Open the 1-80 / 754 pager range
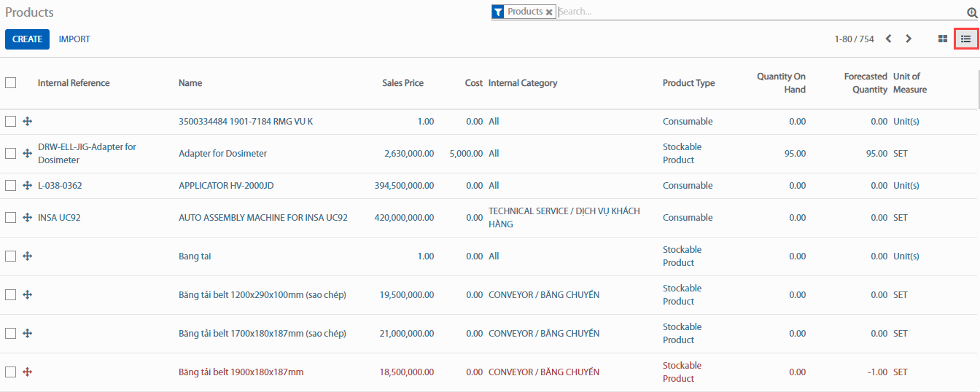 854,39
